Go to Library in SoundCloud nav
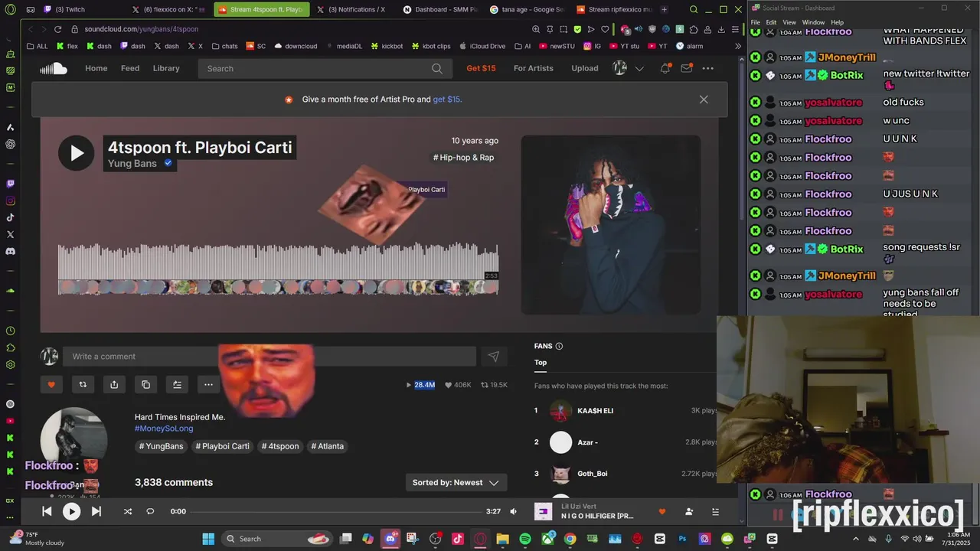Screen dimensions: 980x551 (x=166, y=68)
